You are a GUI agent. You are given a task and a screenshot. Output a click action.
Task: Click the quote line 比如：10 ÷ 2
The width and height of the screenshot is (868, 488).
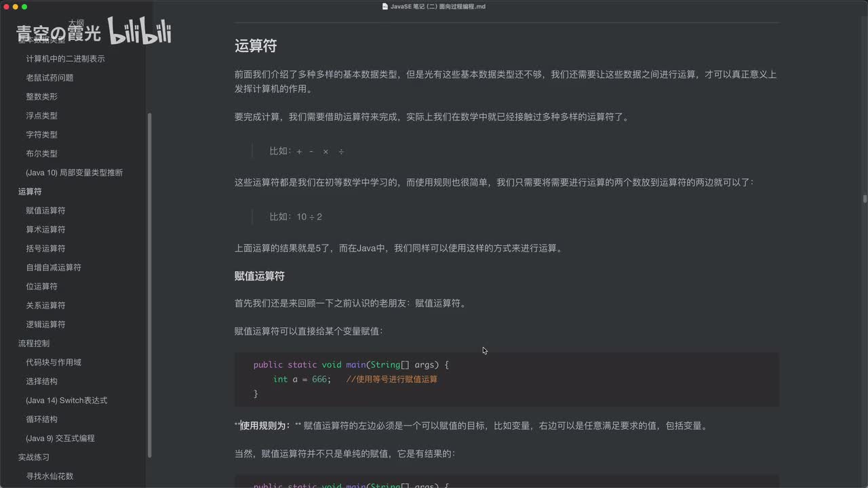(296, 217)
